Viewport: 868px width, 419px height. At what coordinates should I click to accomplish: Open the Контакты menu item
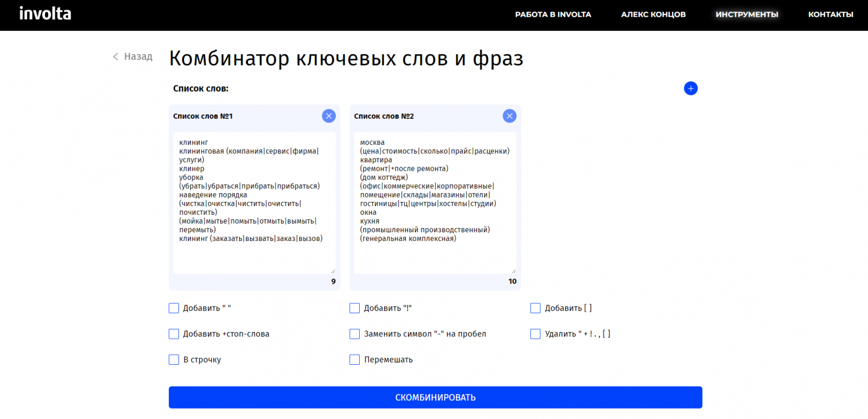[831, 15]
